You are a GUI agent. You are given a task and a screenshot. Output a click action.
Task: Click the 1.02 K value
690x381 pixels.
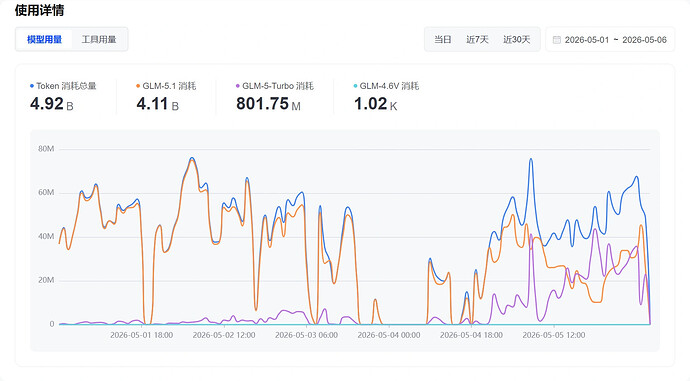point(375,104)
